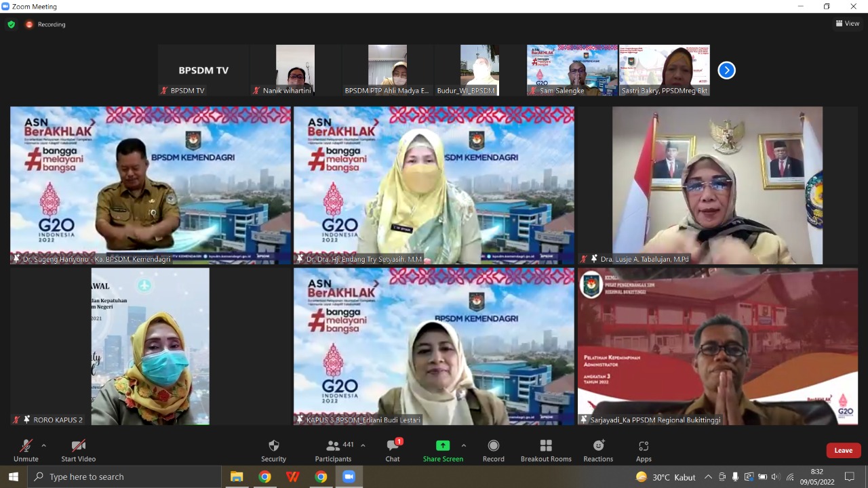Open the first Chrome icon in taskbar
This screenshot has height=488, width=868.
pos(264,476)
